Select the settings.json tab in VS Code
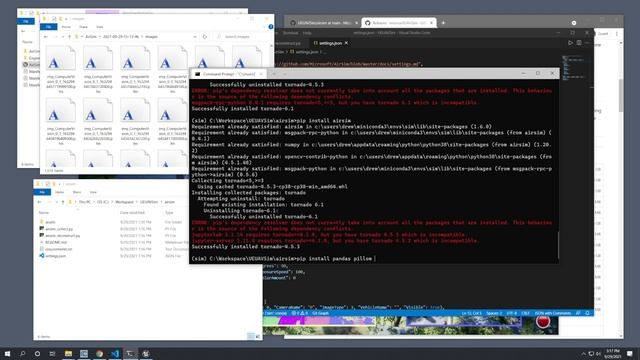 [x=331, y=43]
